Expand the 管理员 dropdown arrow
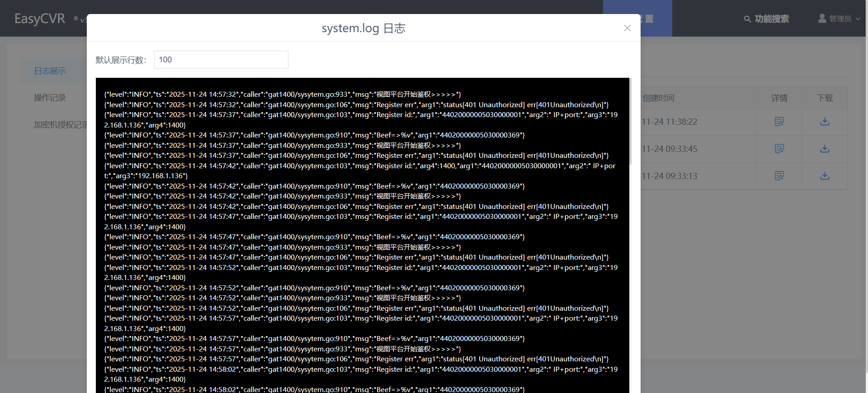This screenshot has width=868, height=393. pos(858,19)
